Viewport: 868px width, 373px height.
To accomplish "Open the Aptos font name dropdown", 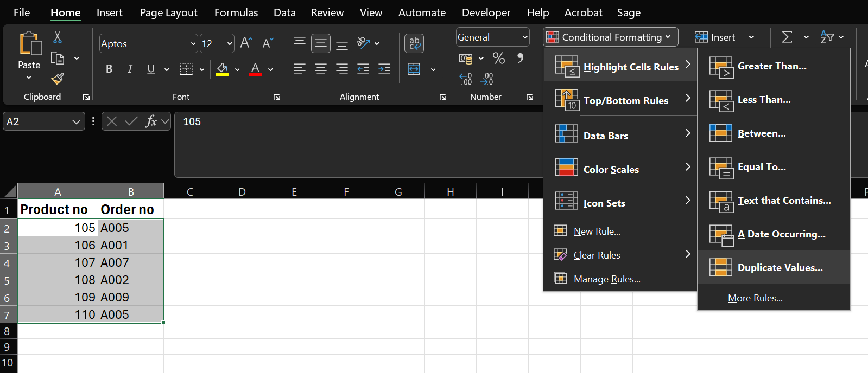I will pyautogui.click(x=193, y=44).
